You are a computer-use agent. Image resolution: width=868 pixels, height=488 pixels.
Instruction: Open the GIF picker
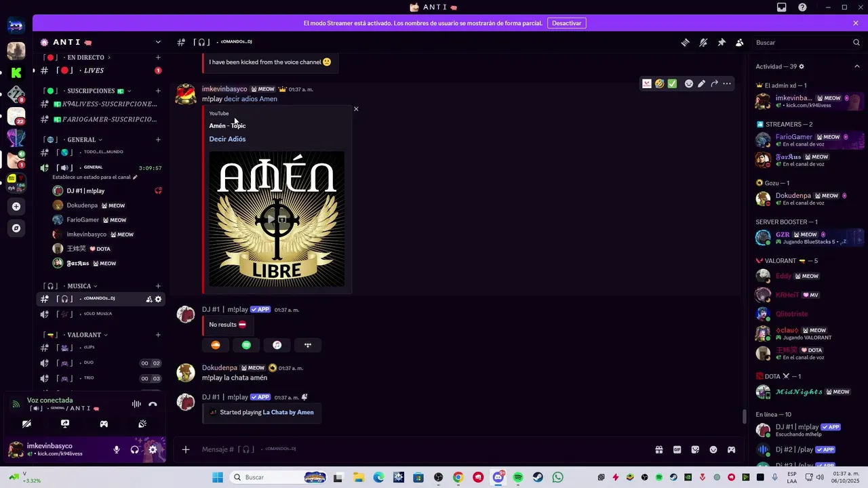[677, 449]
